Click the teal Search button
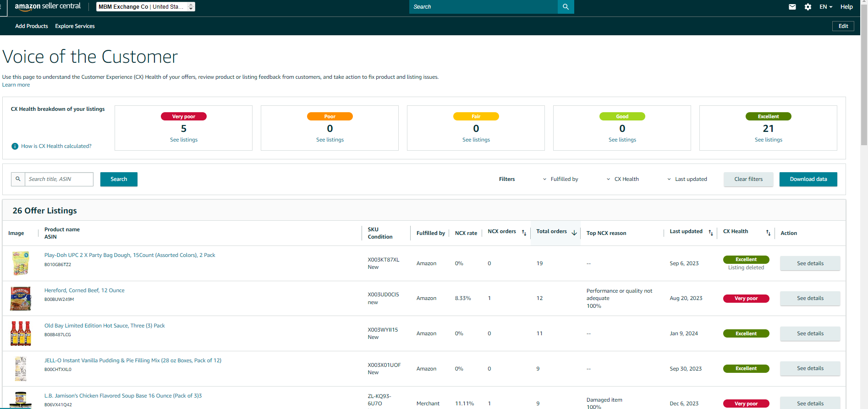The image size is (868, 409). (x=119, y=179)
